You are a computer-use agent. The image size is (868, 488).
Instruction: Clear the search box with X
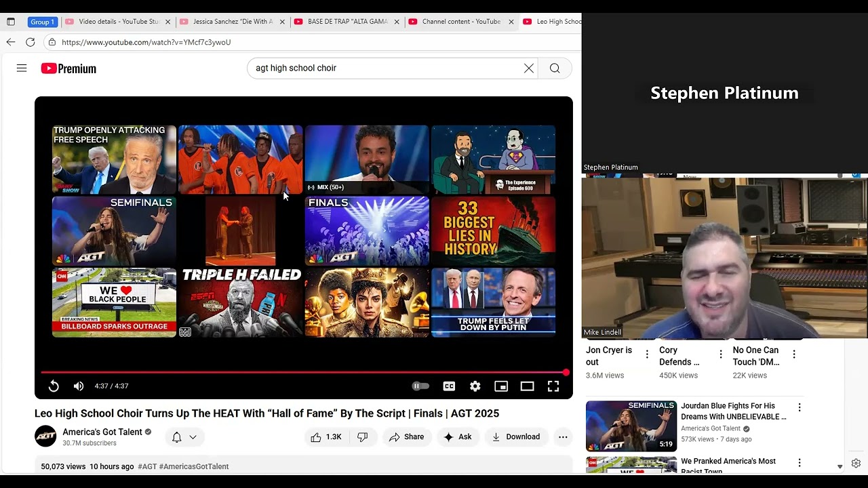coord(529,68)
